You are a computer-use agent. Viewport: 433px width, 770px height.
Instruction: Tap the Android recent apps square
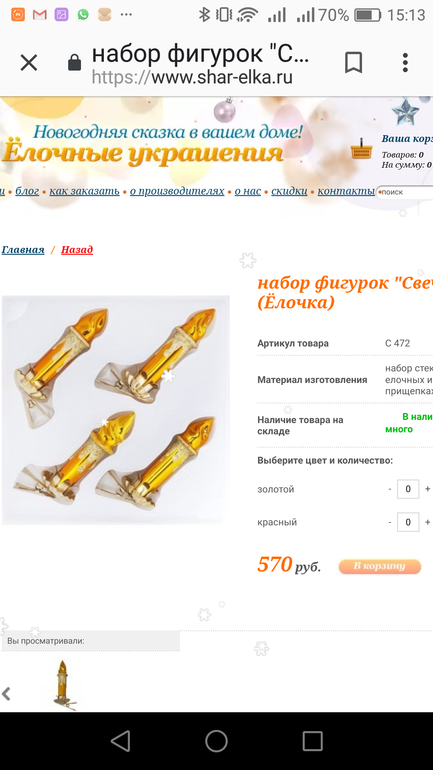[312, 741]
